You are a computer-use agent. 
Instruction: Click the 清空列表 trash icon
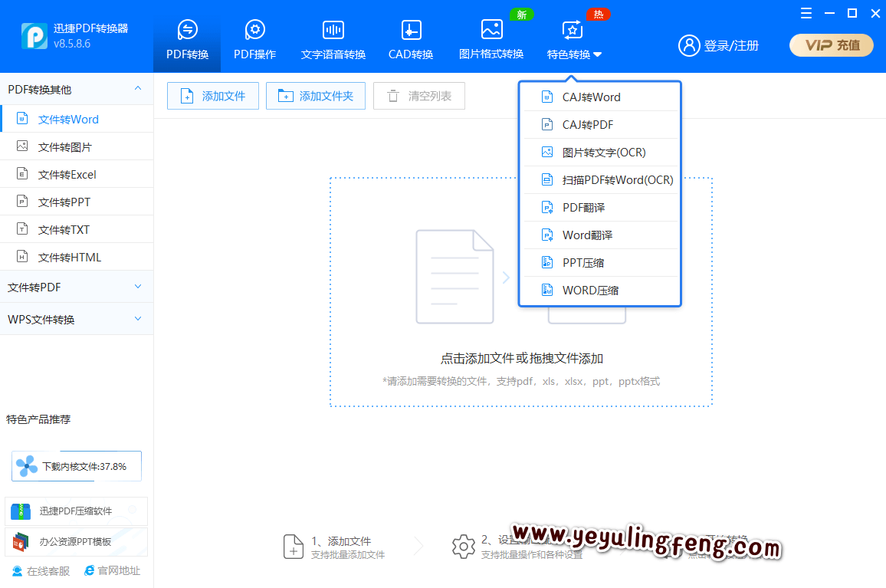392,96
